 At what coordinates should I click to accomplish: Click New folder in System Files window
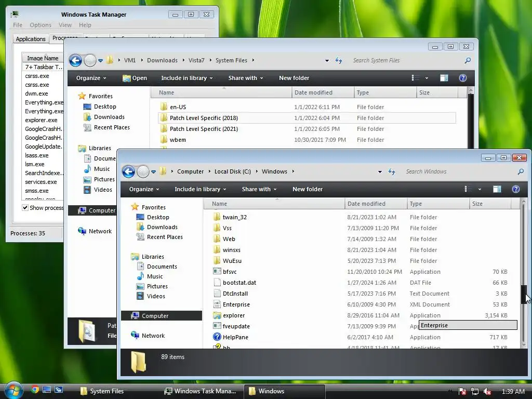coord(294,78)
